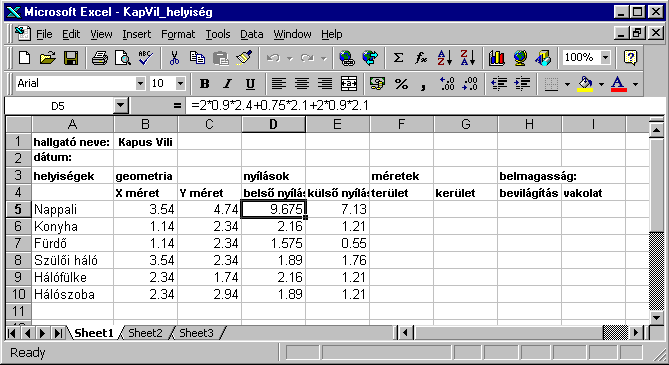Open the Format menu
Viewport: 669px width, 365px height.
click(x=178, y=34)
